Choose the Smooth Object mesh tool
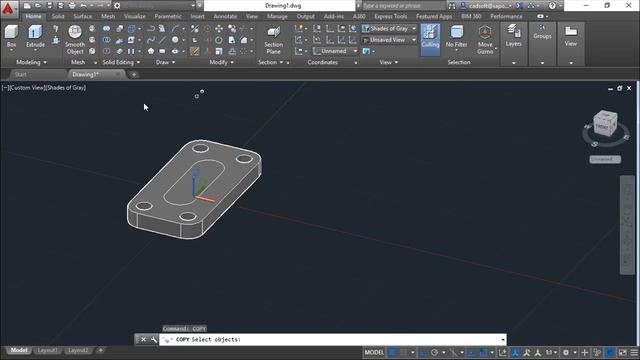Viewport: 640px width, 360px height. click(x=75, y=40)
